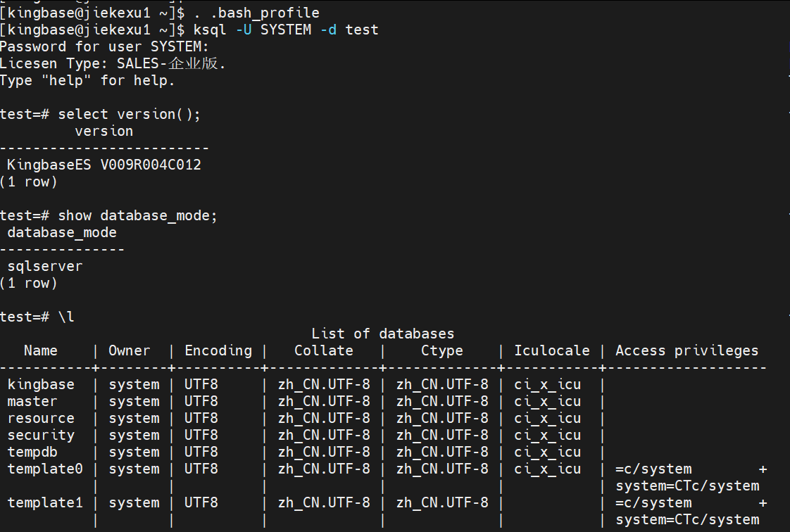Click the "Encoding" column header
Screen dimensions: 790x532
coord(218,350)
